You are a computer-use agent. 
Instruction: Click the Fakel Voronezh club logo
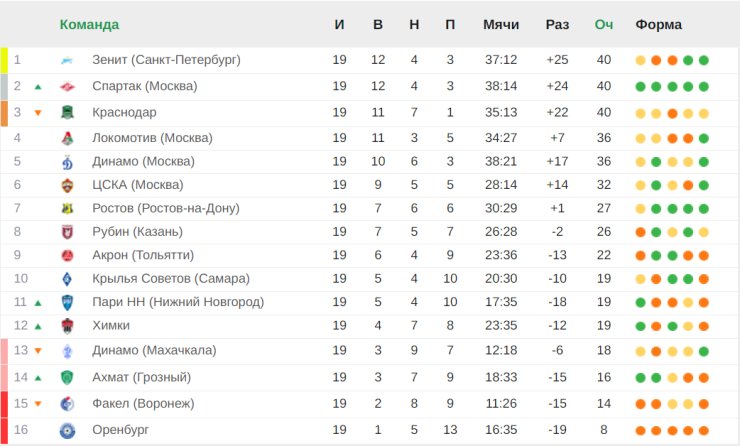tap(67, 404)
